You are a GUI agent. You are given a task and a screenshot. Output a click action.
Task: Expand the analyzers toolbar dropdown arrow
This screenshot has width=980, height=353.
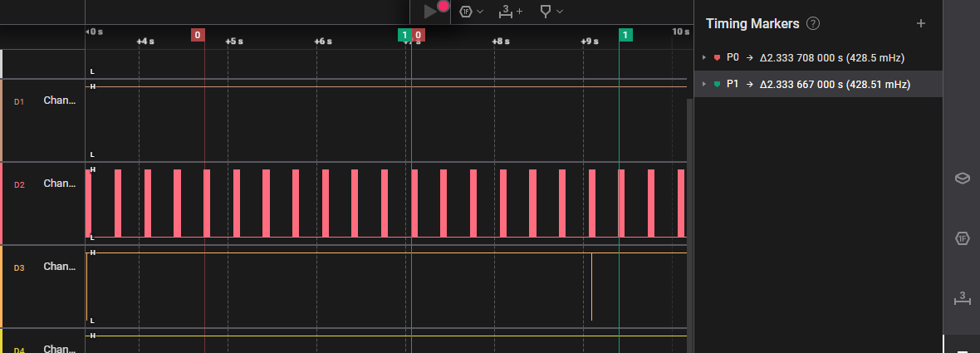480,12
